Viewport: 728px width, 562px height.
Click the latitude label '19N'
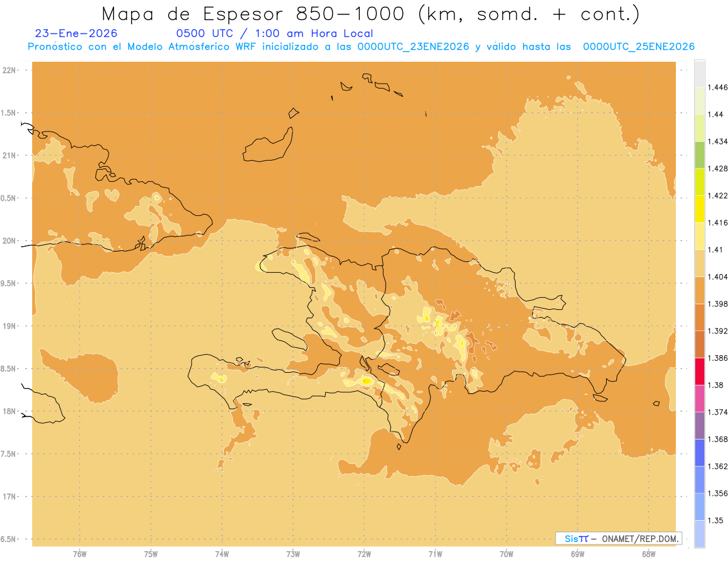coord(9,326)
